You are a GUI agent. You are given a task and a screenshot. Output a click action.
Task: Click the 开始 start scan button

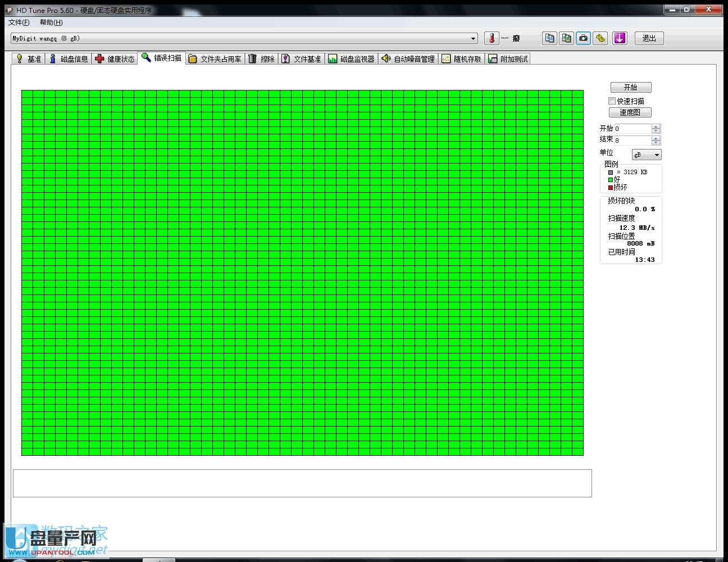coord(631,87)
